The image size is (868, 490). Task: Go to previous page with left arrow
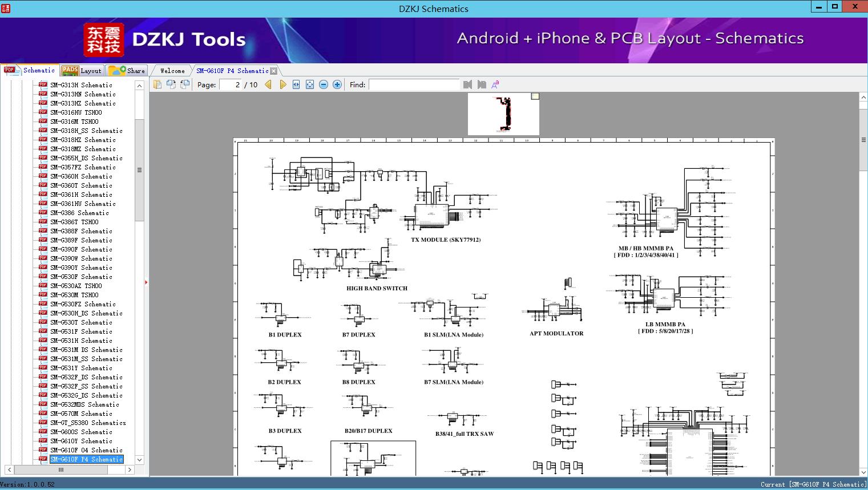click(268, 84)
